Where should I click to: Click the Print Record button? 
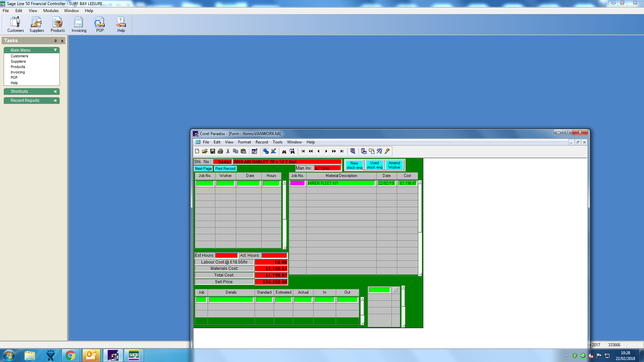click(x=225, y=169)
